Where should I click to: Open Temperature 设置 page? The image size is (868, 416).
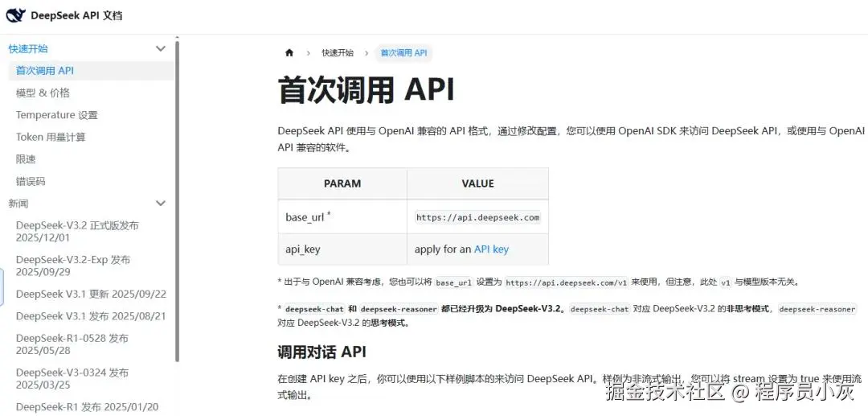click(57, 115)
